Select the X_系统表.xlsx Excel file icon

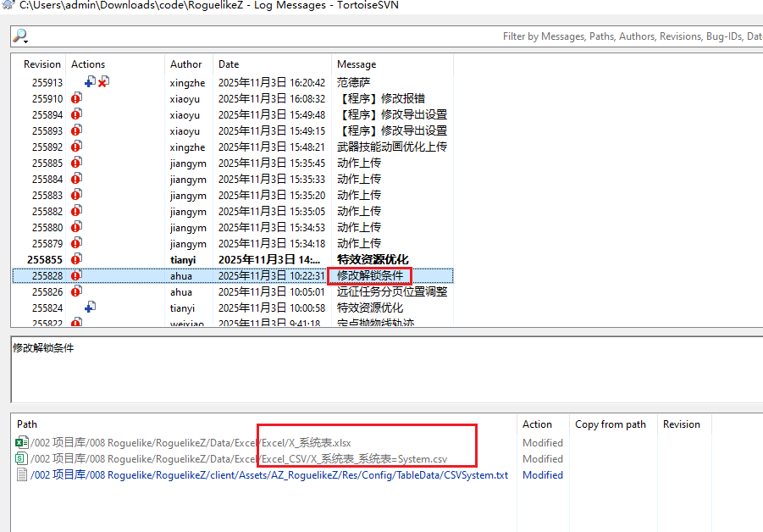22,442
